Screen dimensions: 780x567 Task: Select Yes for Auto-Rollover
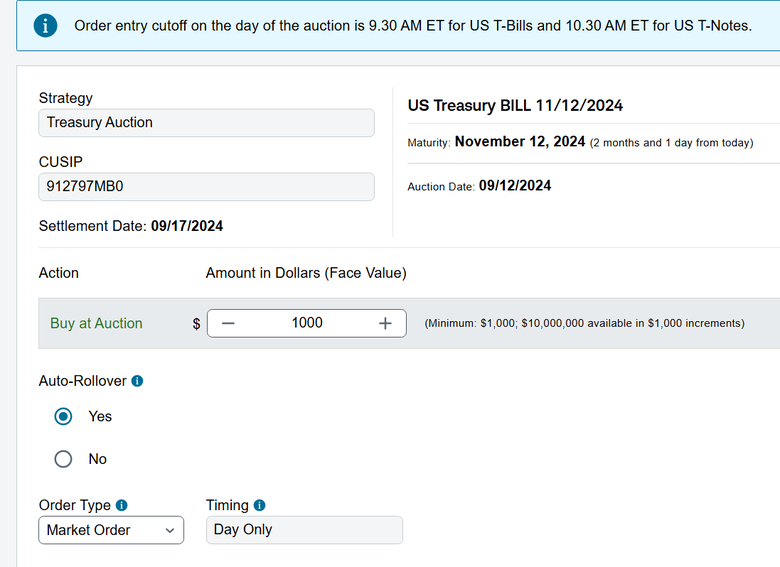tap(63, 416)
